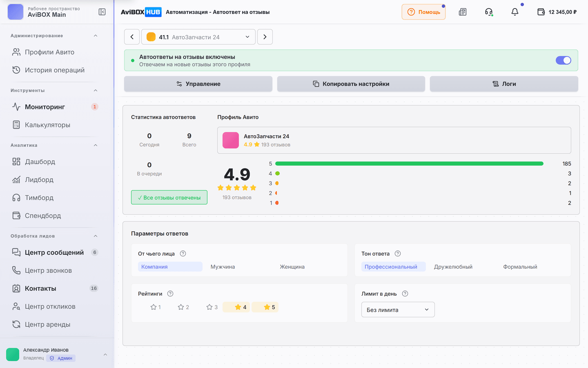Go to previous profile arrow
This screenshot has height=368, width=588.
(132, 37)
